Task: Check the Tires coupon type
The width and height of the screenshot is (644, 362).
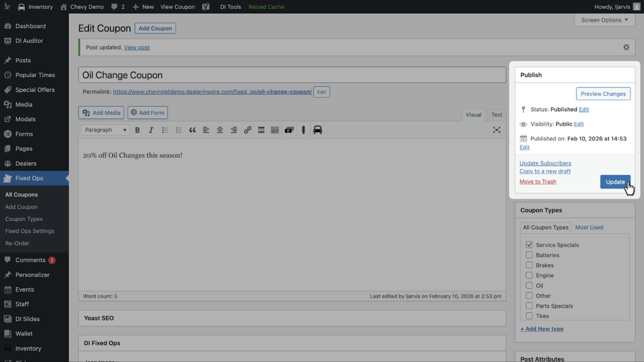Action: pyautogui.click(x=529, y=316)
